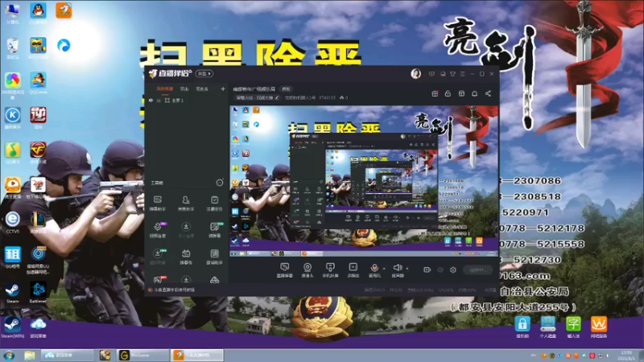Open the Battle.net desktop icon
The height and width of the screenshot is (362, 644).
38,293
